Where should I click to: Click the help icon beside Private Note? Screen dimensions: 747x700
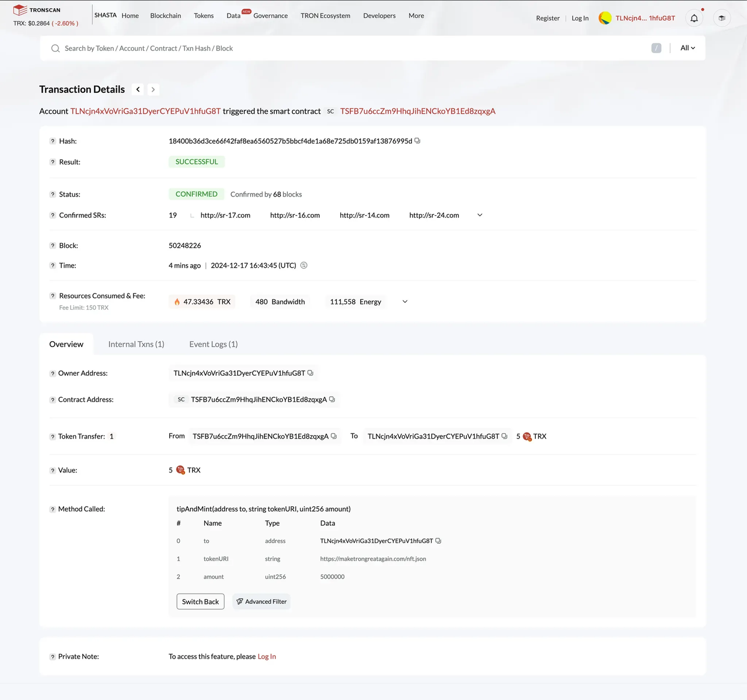(53, 657)
